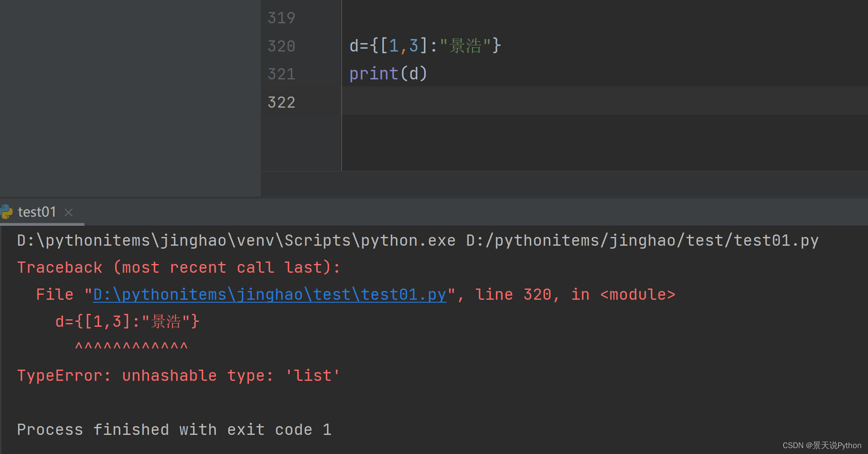Viewport: 868px width, 454px height.
Task: Click the empty current line 322 in editor
Action: [x=605, y=101]
